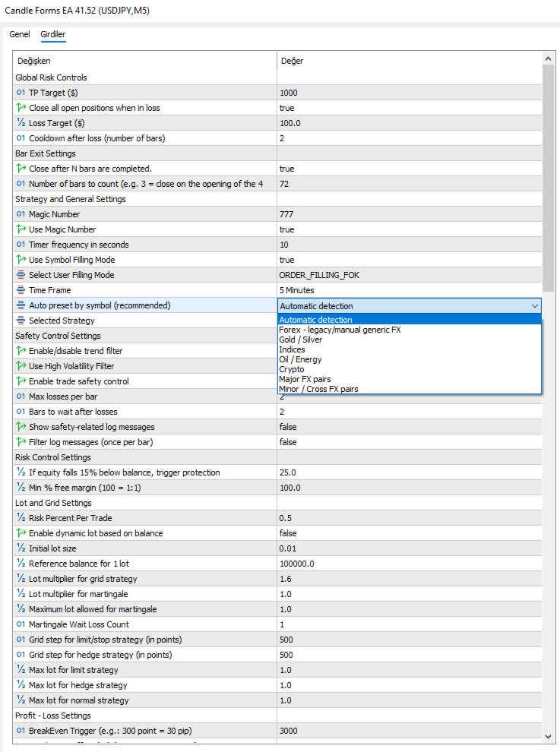Click the vertical scrollbar down arrow
The height and width of the screenshot is (752, 560).
(548, 737)
